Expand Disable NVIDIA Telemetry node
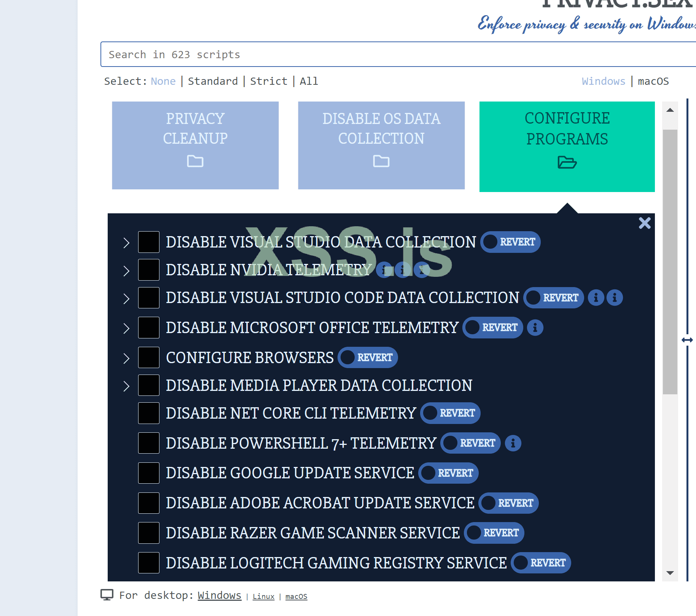The image size is (696, 616). tap(126, 271)
